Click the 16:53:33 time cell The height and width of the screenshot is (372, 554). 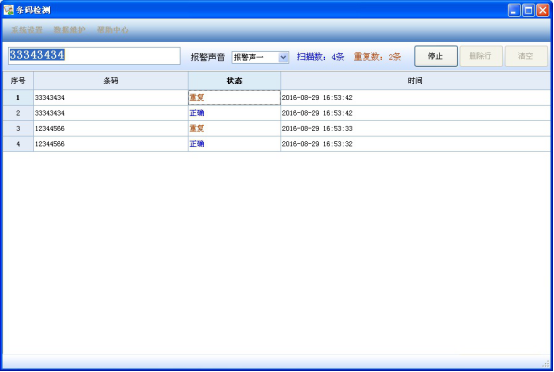(415, 129)
